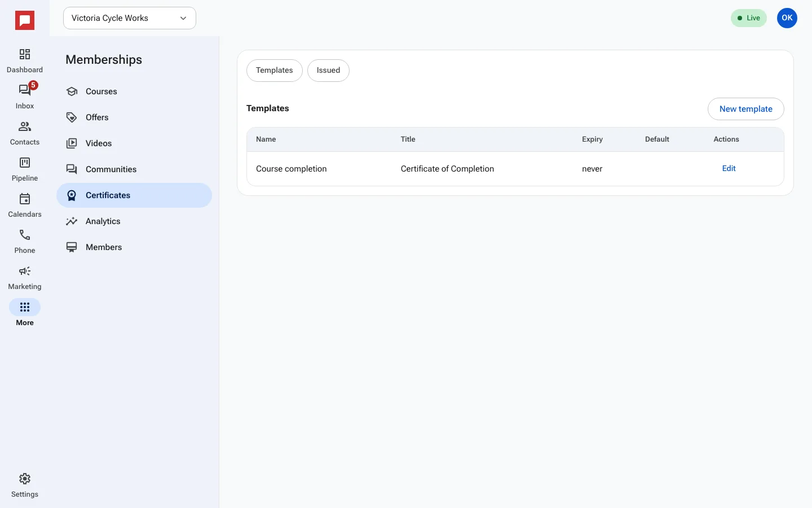Click the 'never' expiry value

point(592,169)
